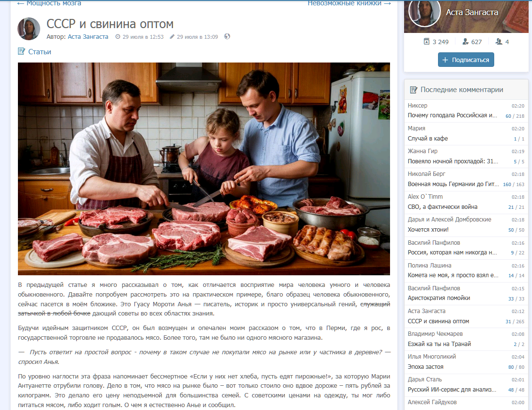Viewport: 532px width, 410px height.
Task: Open the Аста Зангаста author link
Action: point(88,37)
